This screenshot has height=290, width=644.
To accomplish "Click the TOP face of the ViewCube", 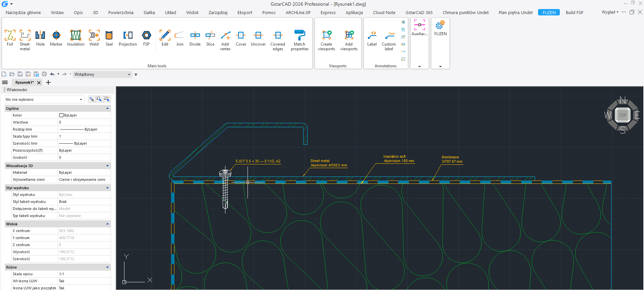I will (x=623, y=115).
